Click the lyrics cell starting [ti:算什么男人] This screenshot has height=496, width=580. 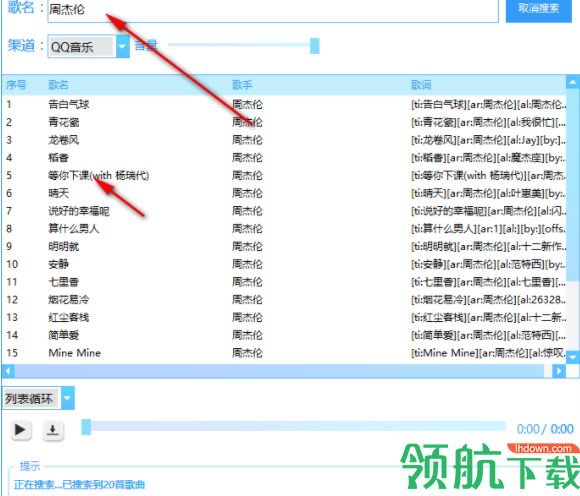tap(488, 229)
